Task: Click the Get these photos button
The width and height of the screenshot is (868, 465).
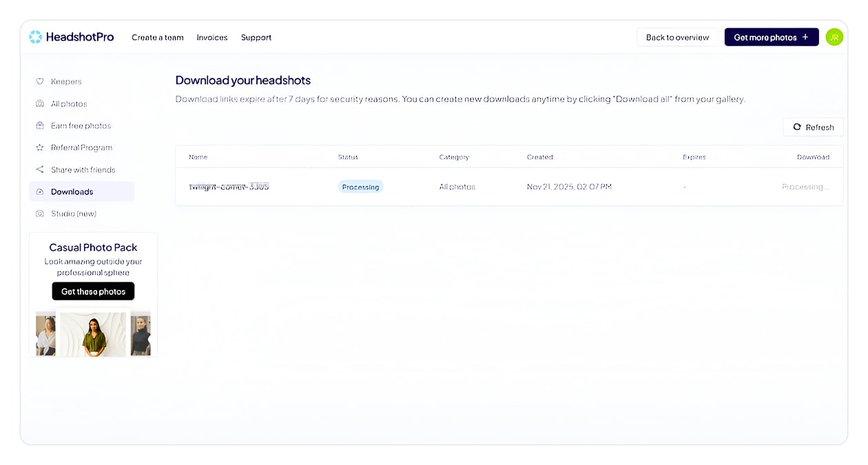Action: 93,291
